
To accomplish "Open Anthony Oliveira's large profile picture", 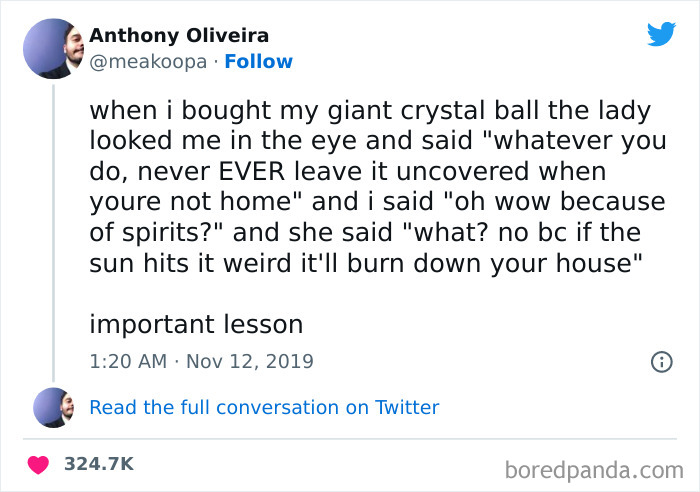I will 52,48.
